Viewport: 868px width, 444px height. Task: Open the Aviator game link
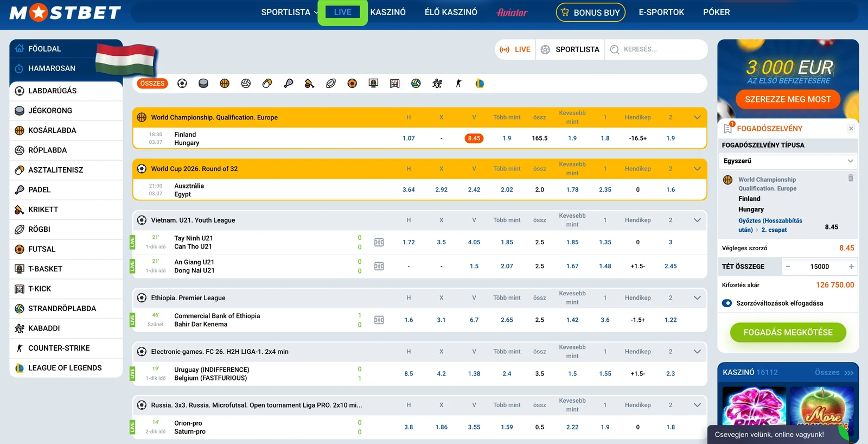click(x=512, y=12)
